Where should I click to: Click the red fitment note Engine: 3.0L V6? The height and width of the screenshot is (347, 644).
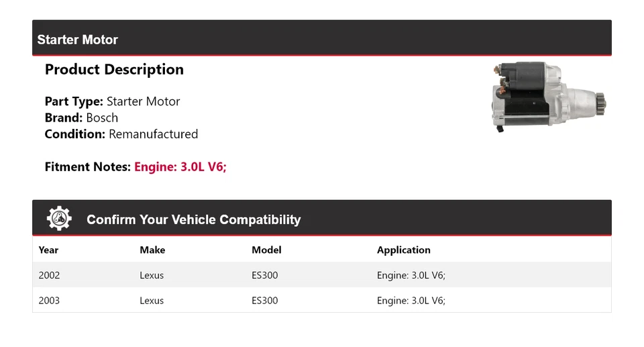(x=180, y=167)
